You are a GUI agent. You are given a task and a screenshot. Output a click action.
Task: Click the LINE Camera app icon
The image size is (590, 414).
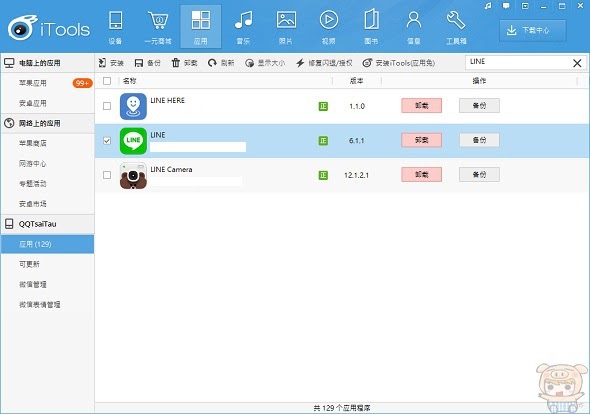tap(133, 175)
